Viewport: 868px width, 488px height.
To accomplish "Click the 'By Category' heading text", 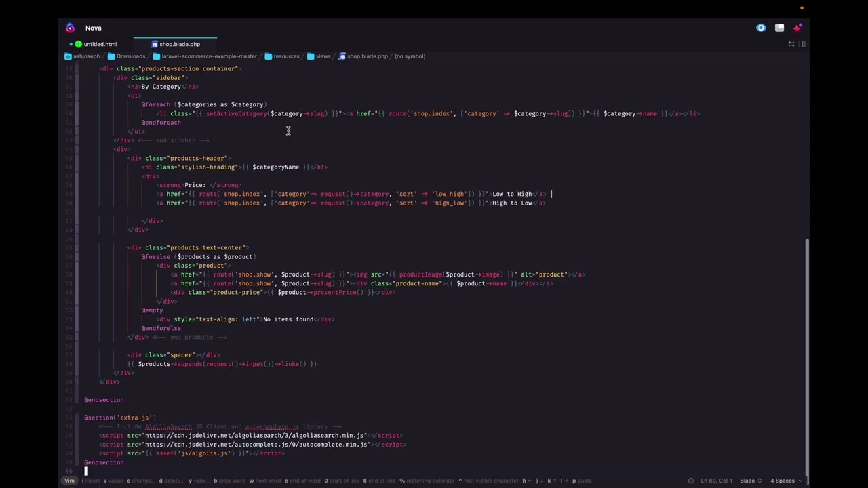I will pos(161,87).
